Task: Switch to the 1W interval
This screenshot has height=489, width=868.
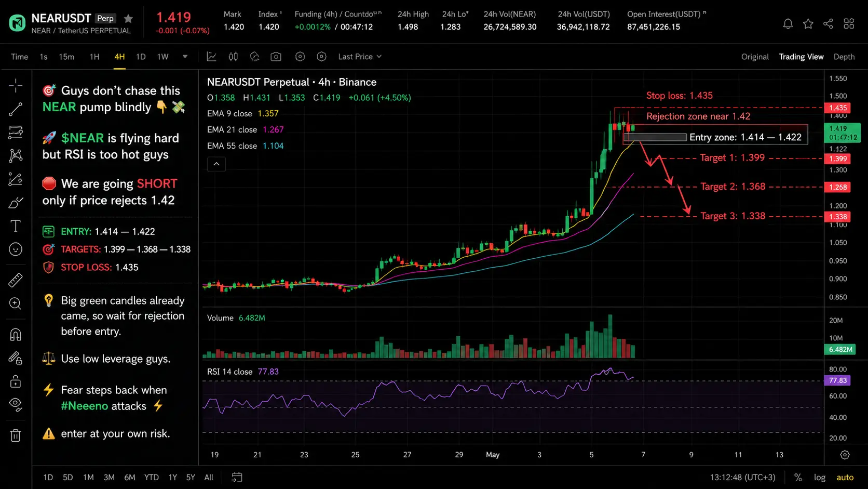Action: 163,57
